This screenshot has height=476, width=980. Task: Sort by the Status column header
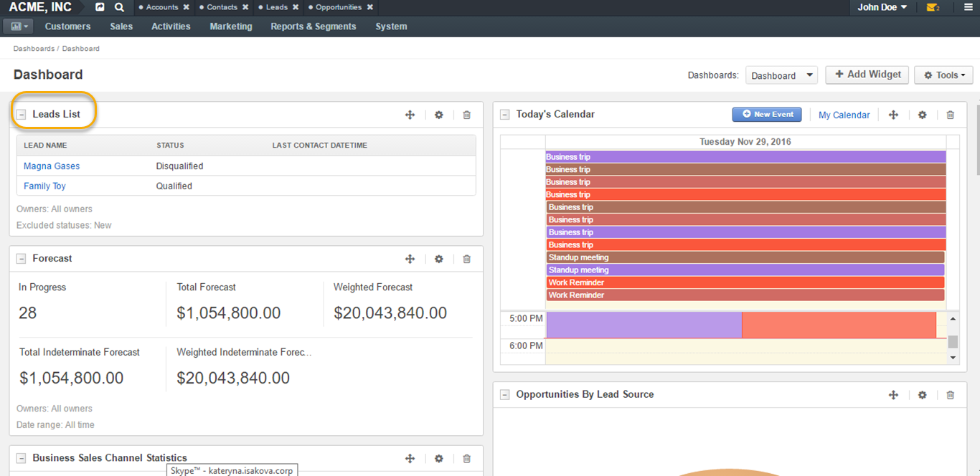pyautogui.click(x=170, y=146)
